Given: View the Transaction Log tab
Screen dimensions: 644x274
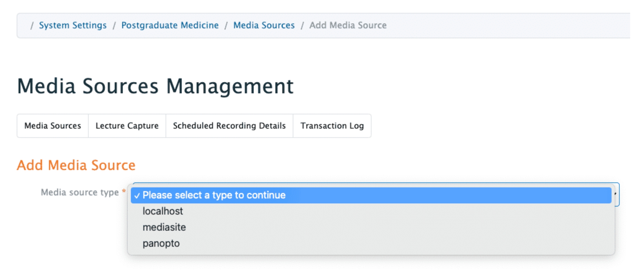Looking at the screenshot, I should click(332, 126).
